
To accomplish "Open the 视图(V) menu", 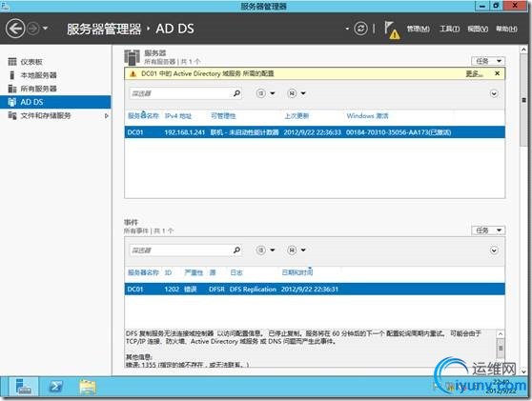I will click(478, 29).
